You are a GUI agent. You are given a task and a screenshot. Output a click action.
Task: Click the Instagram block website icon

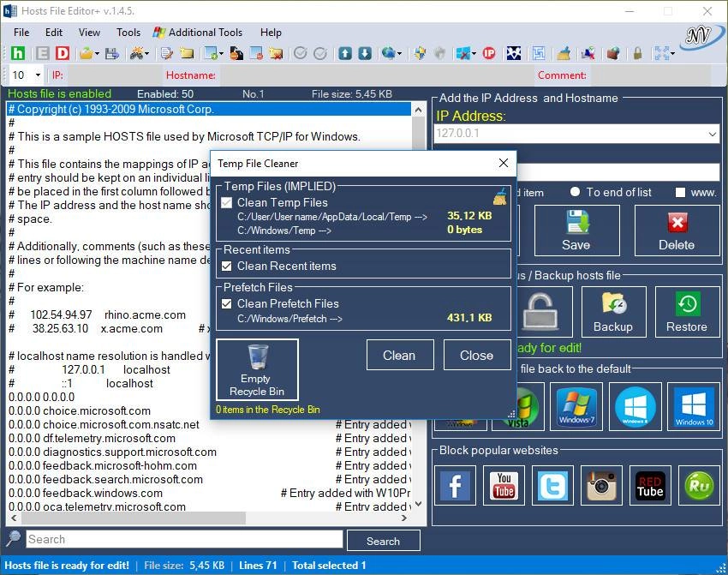[601, 485]
